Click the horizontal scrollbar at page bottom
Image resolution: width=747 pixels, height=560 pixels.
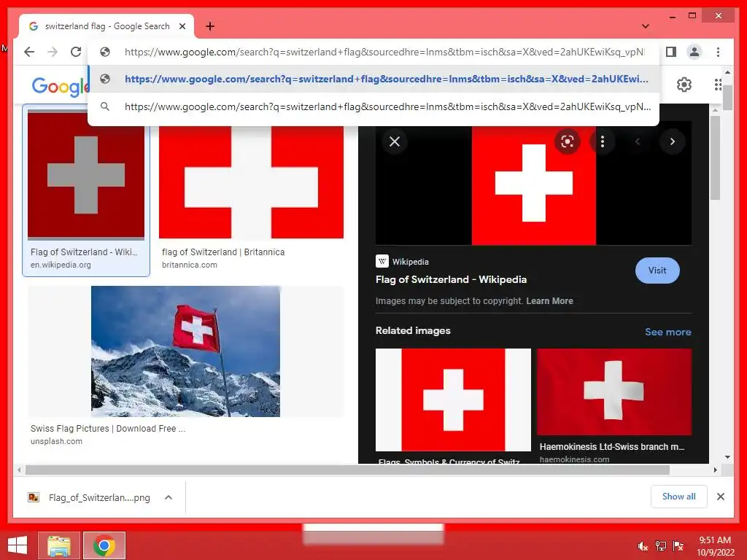click(347, 470)
